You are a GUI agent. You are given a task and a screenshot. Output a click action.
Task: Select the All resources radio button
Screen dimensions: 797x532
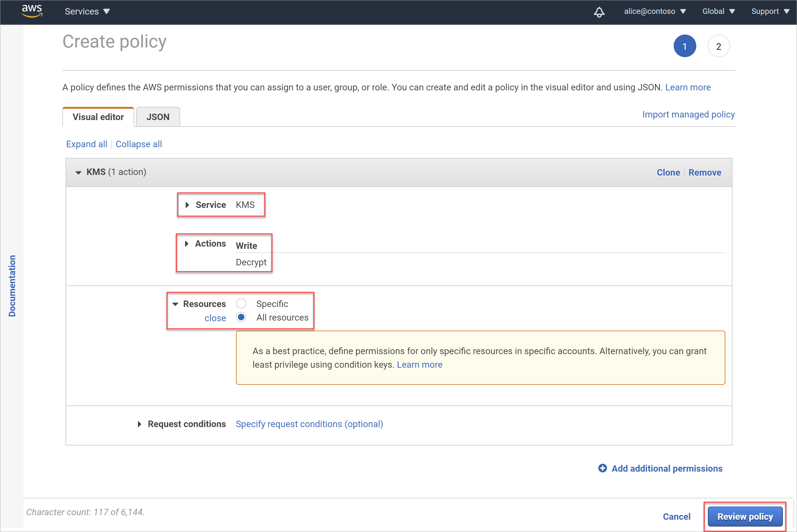(x=241, y=318)
